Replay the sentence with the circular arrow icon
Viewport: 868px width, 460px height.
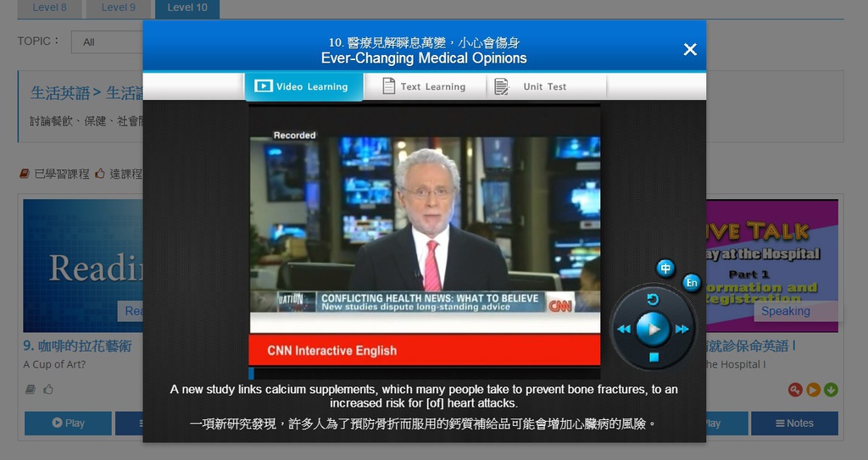[x=653, y=300]
